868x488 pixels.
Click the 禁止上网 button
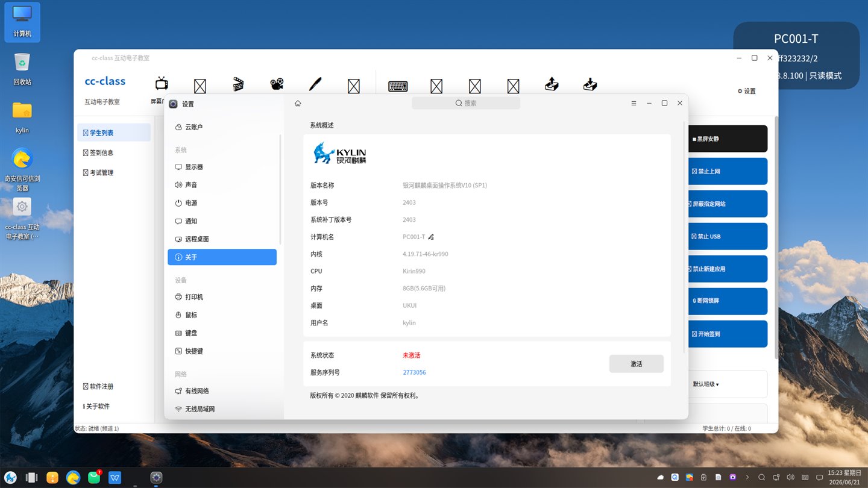pos(728,171)
